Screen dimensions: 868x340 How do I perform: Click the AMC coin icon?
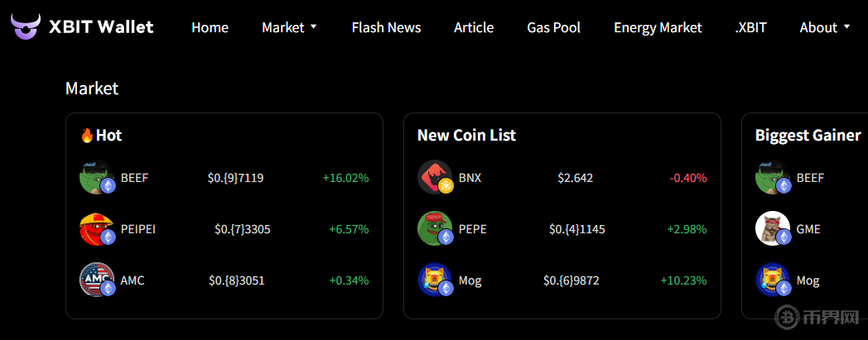(x=96, y=280)
